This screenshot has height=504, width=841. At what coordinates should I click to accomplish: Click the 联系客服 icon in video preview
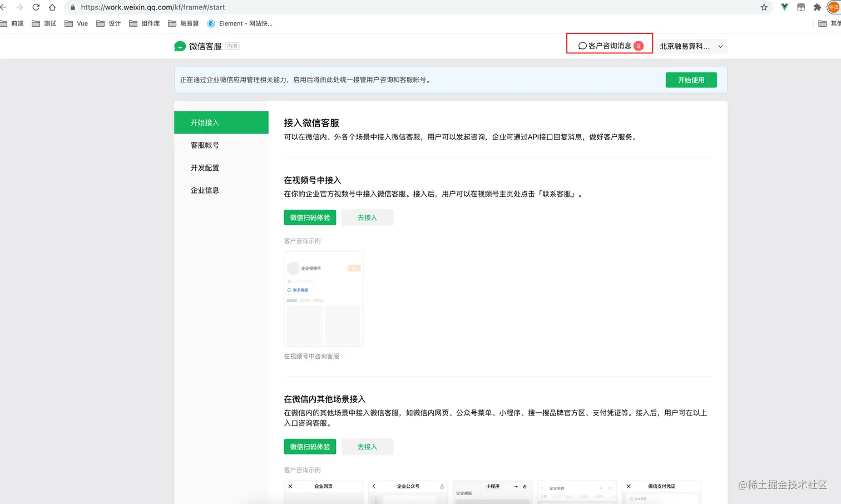coord(289,290)
